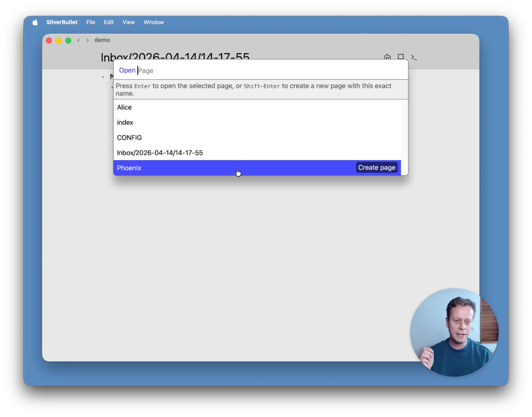Open the command palette terminal icon
The height and width of the screenshot is (417, 532).
coord(414,57)
